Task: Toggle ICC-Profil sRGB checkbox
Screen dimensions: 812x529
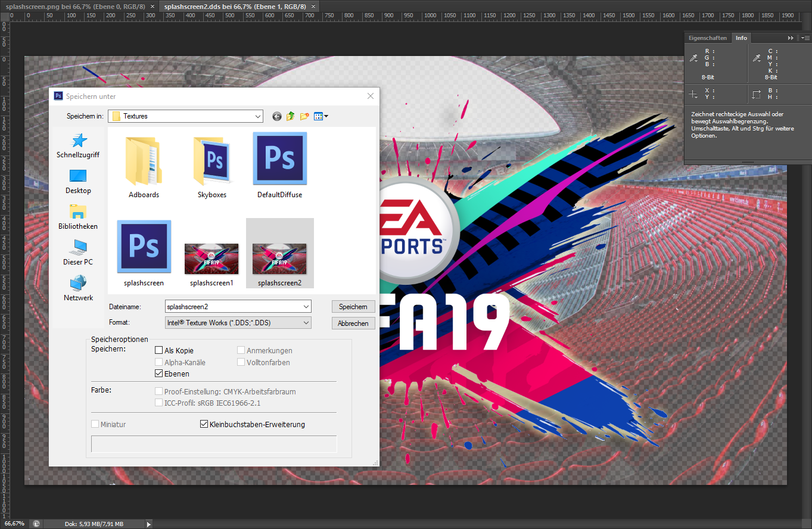Action: (159, 403)
